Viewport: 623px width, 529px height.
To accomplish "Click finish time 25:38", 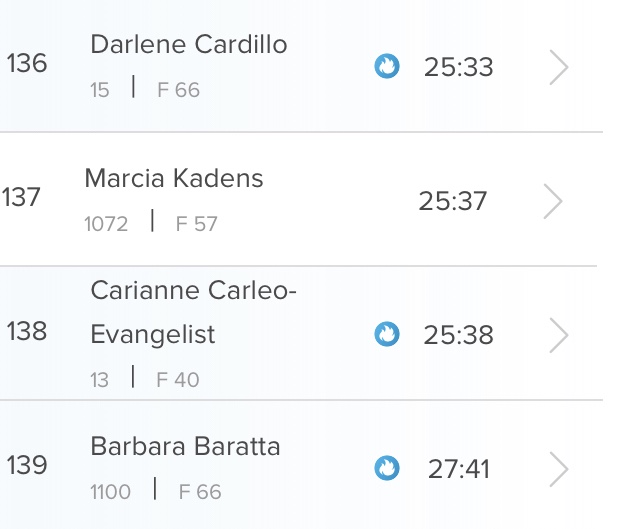I will (458, 335).
